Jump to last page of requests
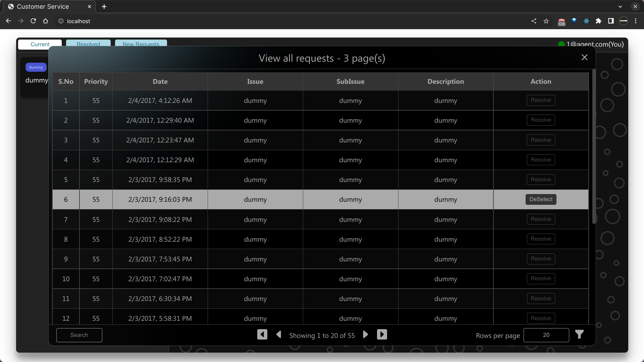The width and height of the screenshot is (644, 362). (382, 335)
